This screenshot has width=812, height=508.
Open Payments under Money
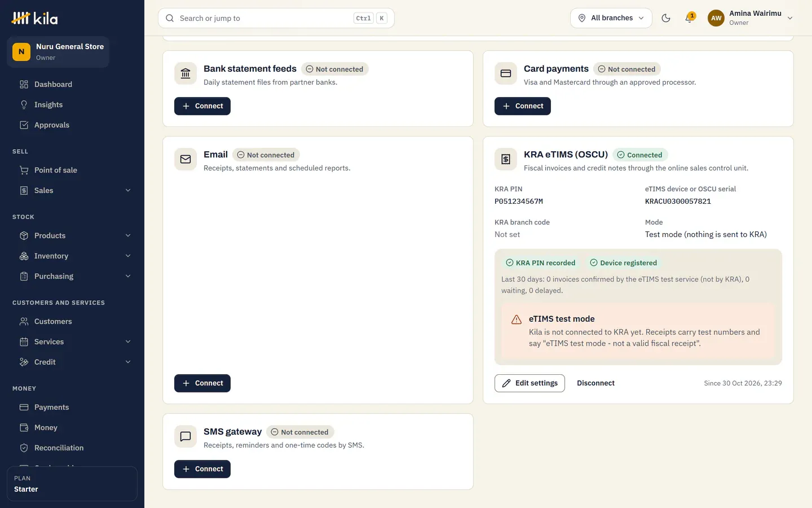click(72, 407)
